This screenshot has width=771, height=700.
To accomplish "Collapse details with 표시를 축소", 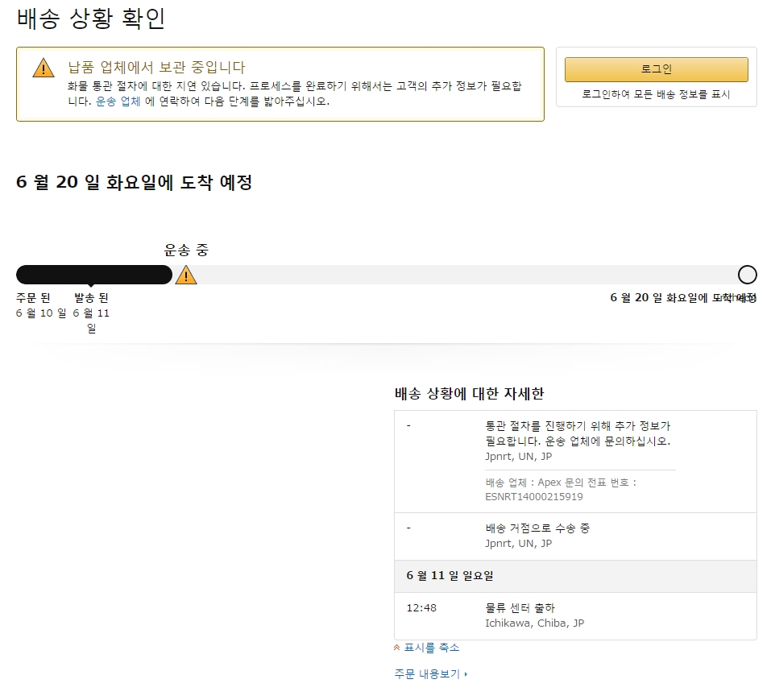I will pos(431,648).
